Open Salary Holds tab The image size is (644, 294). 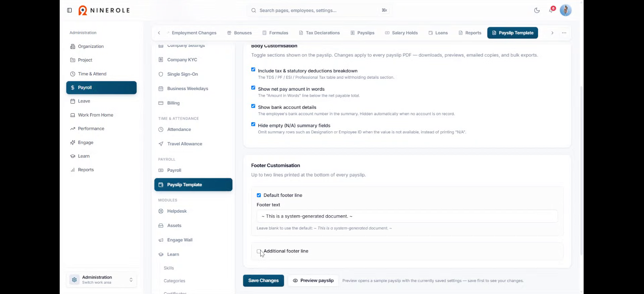[x=401, y=33]
